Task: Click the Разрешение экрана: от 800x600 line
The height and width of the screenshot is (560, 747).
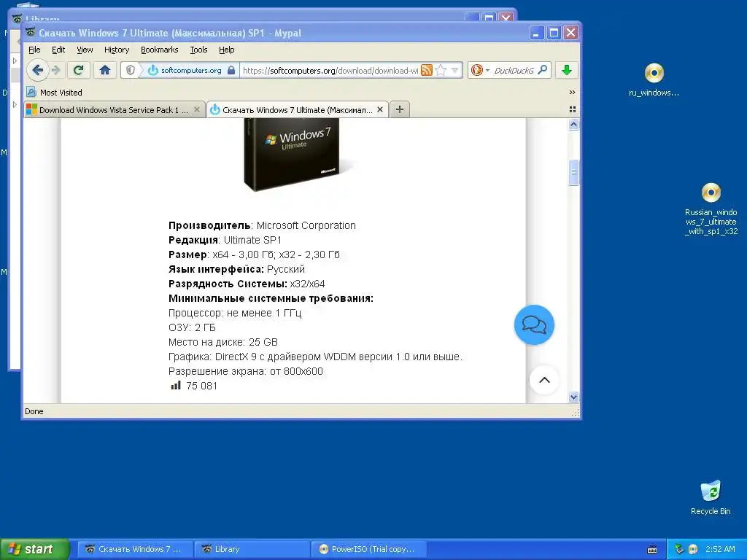Action: pyautogui.click(x=245, y=371)
